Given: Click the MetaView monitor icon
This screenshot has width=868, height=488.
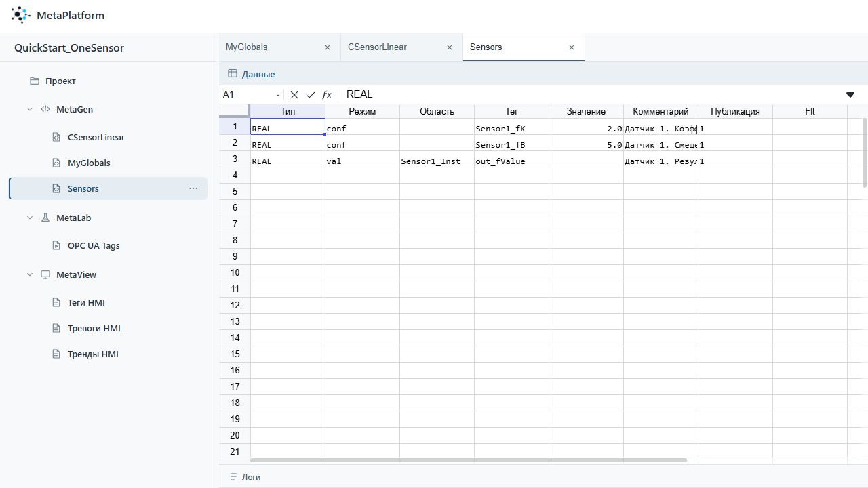Looking at the screenshot, I should point(45,274).
